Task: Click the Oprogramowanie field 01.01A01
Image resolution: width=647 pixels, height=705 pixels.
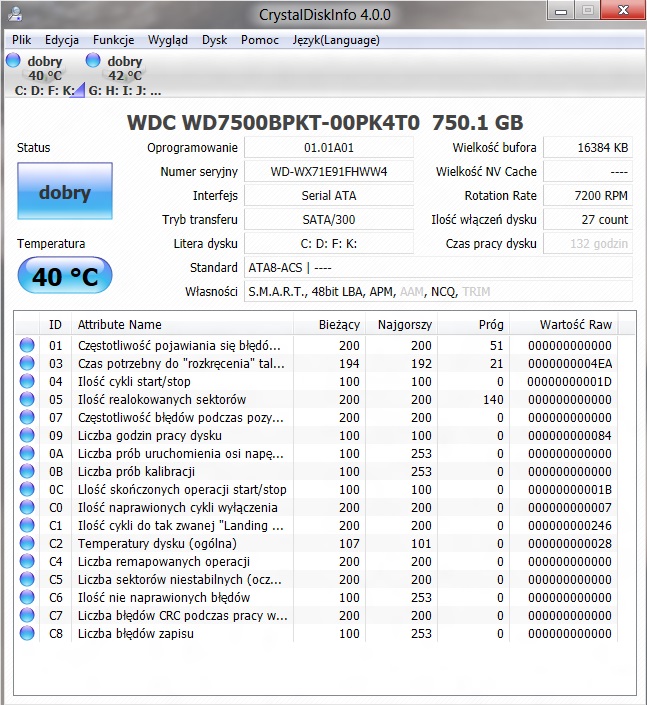Action: point(329,147)
